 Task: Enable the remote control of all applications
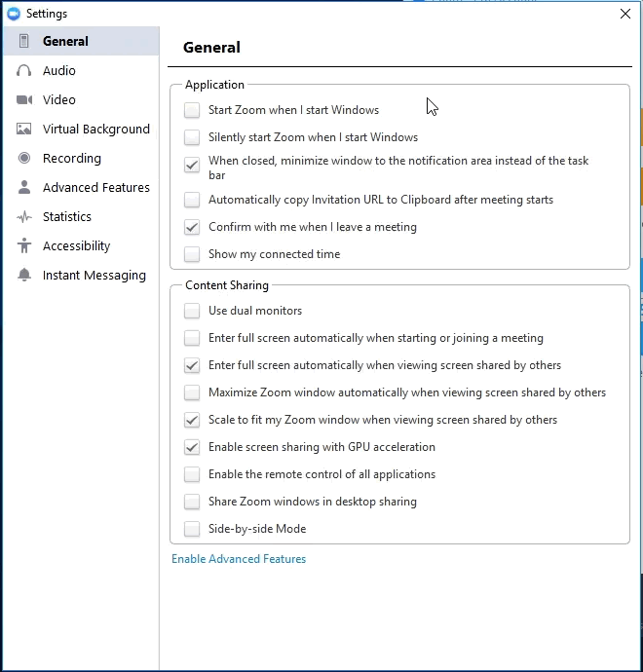tap(192, 474)
